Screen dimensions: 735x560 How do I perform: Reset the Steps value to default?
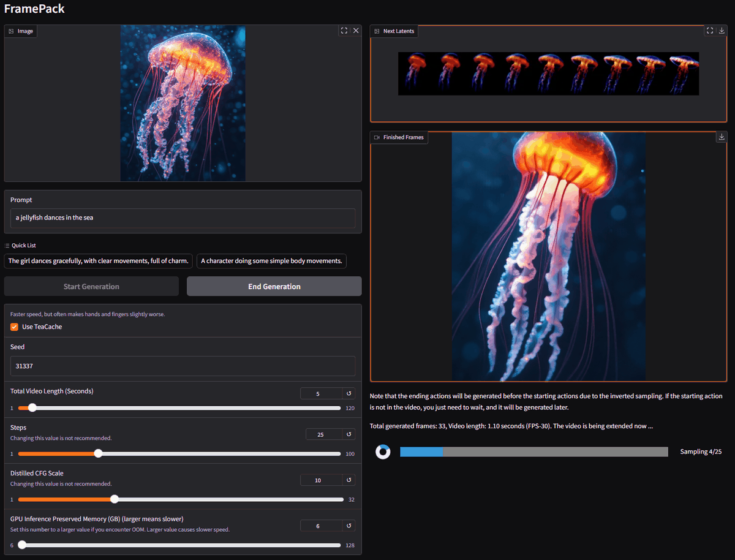pyautogui.click(x=349, y=434)
